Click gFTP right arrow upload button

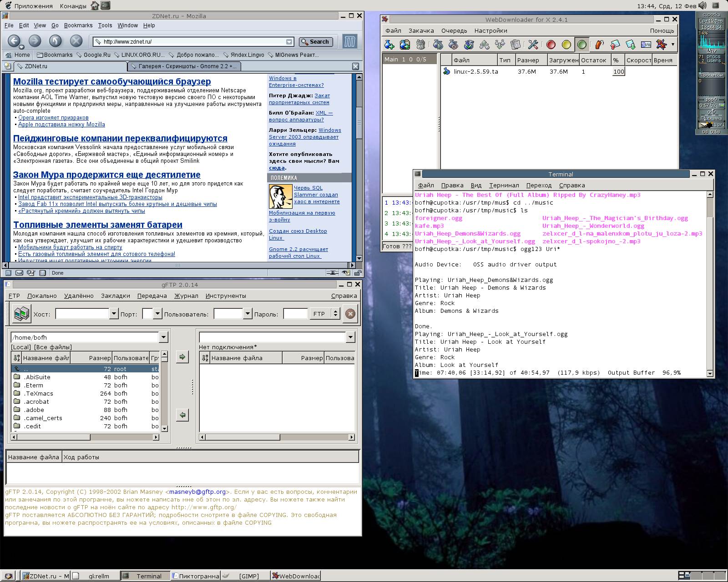coord(182,357)
